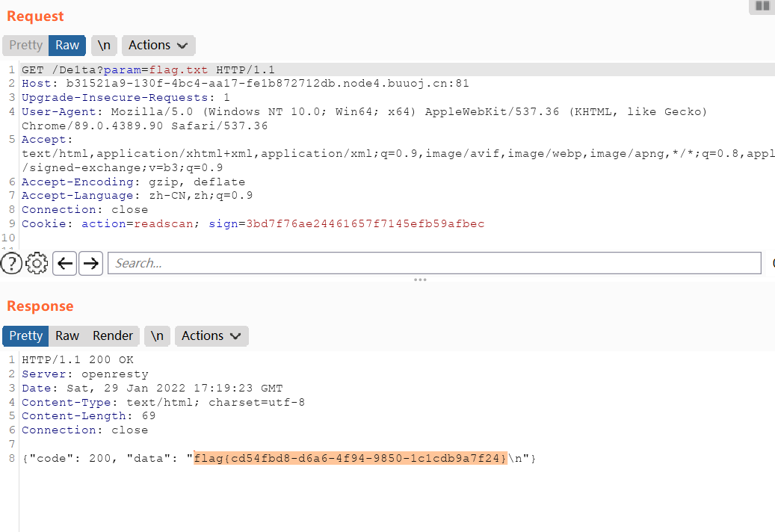
Task: Click the Response panel heading
Action: [40, 306]
